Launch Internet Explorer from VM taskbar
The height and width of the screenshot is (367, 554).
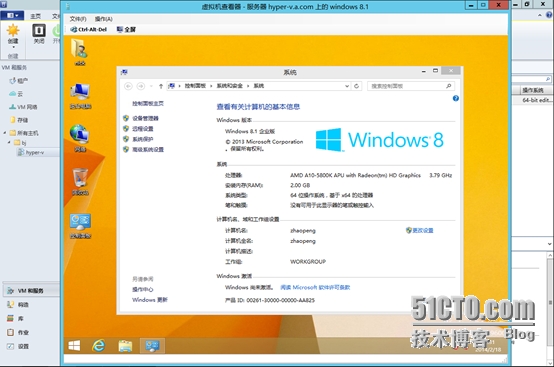(x=99, y=345)
